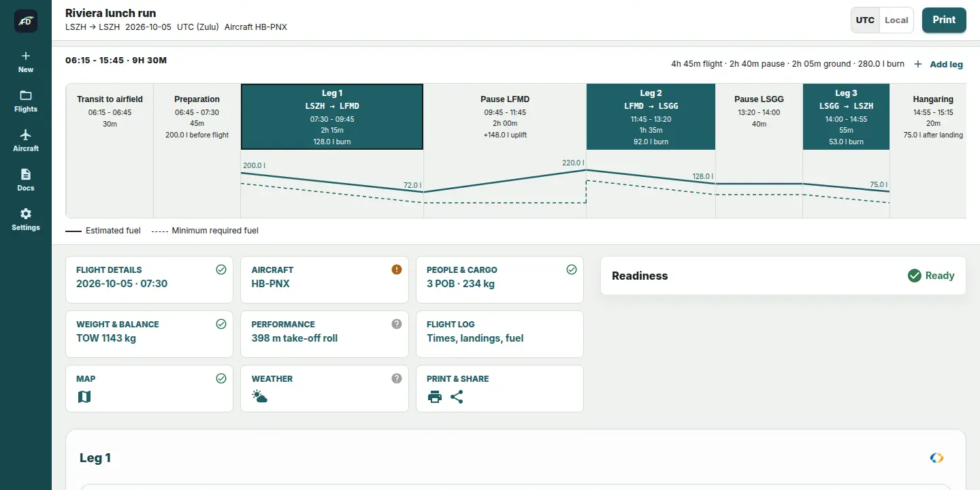Click the Leg 1 section heading

pyautogui.click(x=95, y=458)
